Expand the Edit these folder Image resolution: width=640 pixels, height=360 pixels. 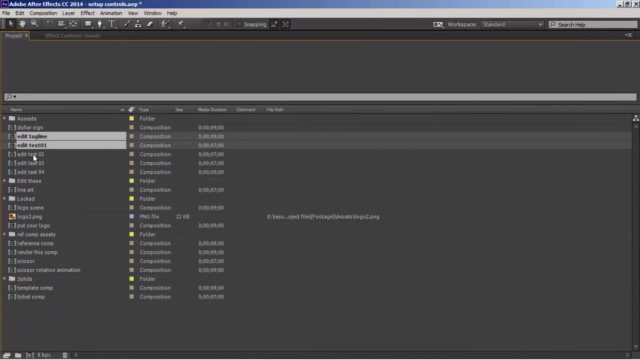(x=4, y=181)
